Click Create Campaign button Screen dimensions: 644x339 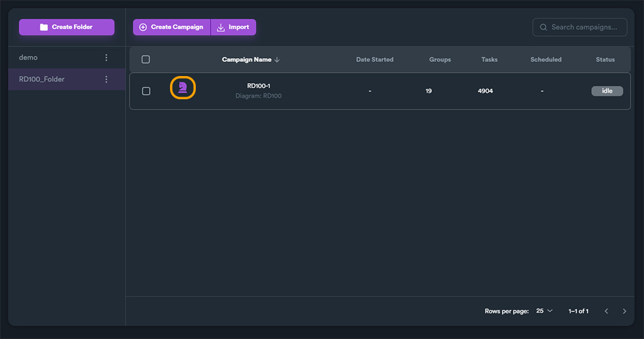coord(172,27)
